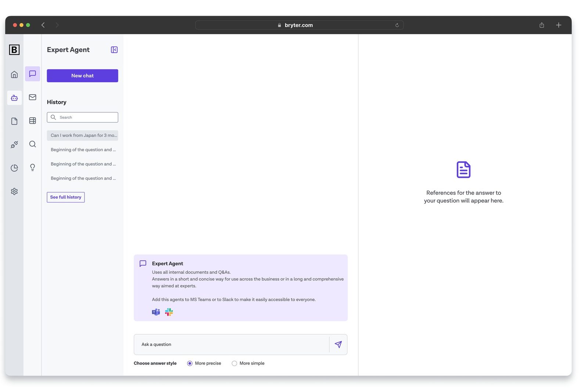Select the More simple answer style
The height and width of the screenshot is (392, 588).
point(234,363)
